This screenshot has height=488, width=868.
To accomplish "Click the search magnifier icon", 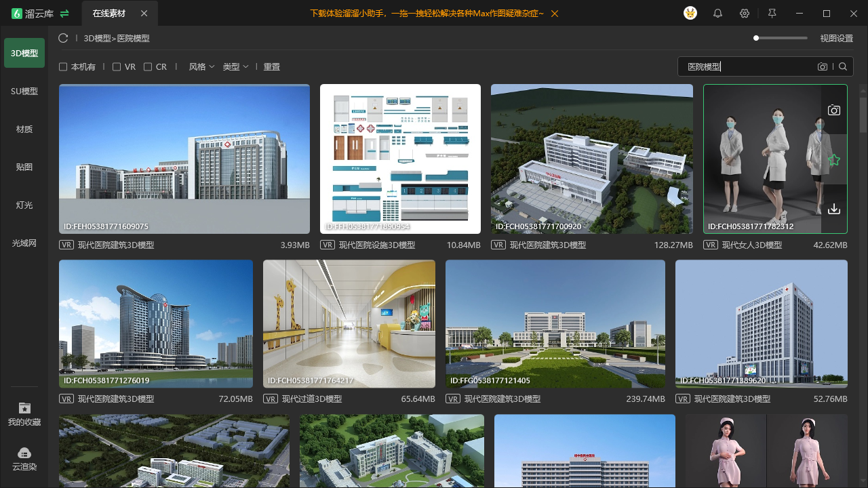I will tap(843, 66).
